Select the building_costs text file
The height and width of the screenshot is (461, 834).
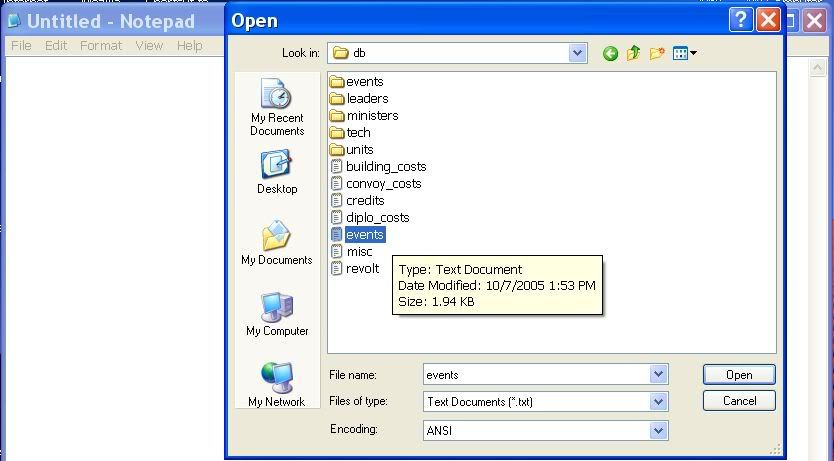point(385,167)
